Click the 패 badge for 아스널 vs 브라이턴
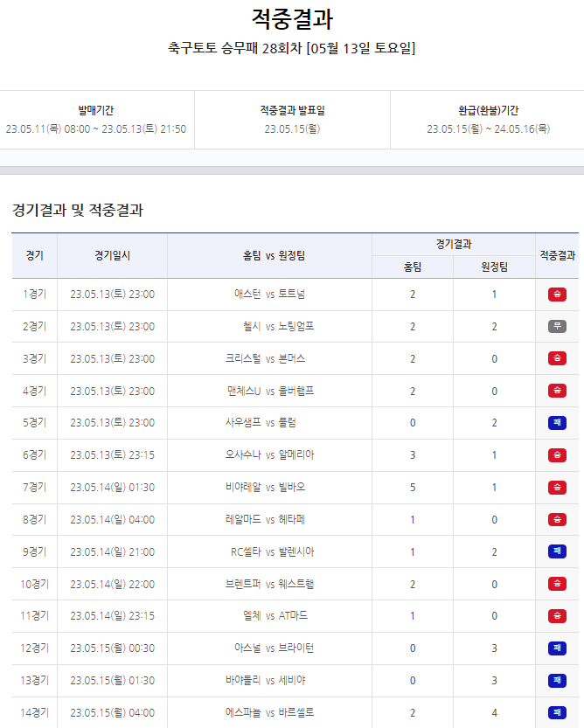 point(557,648)
